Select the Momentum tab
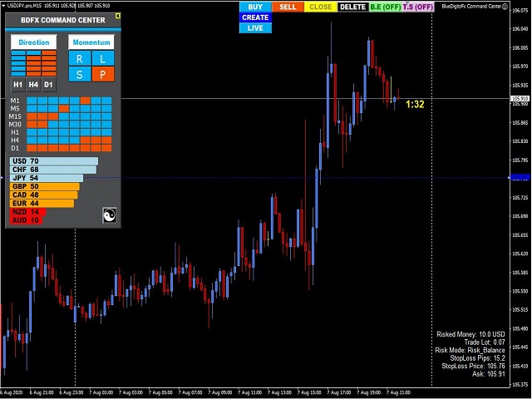This screenshot has width=532, height=399. 91,42
